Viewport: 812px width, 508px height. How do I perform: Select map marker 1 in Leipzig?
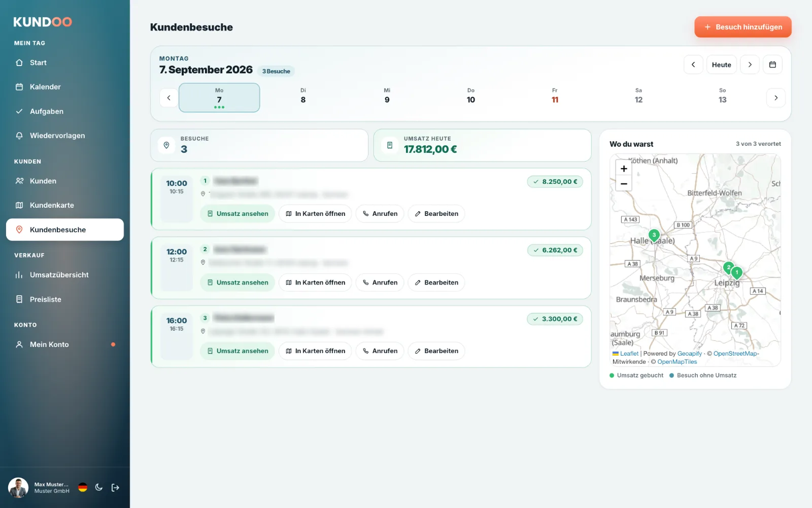coord(737,273)
